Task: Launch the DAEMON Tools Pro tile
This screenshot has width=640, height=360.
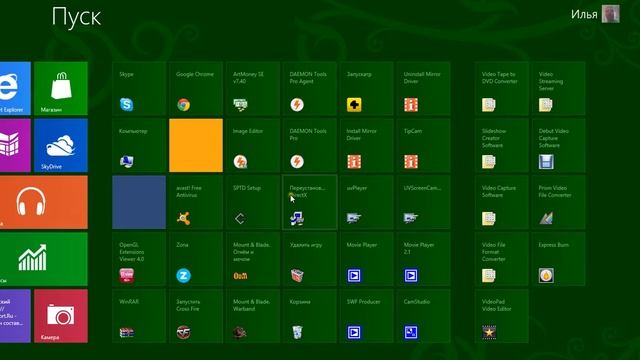Action: point(310,145)
